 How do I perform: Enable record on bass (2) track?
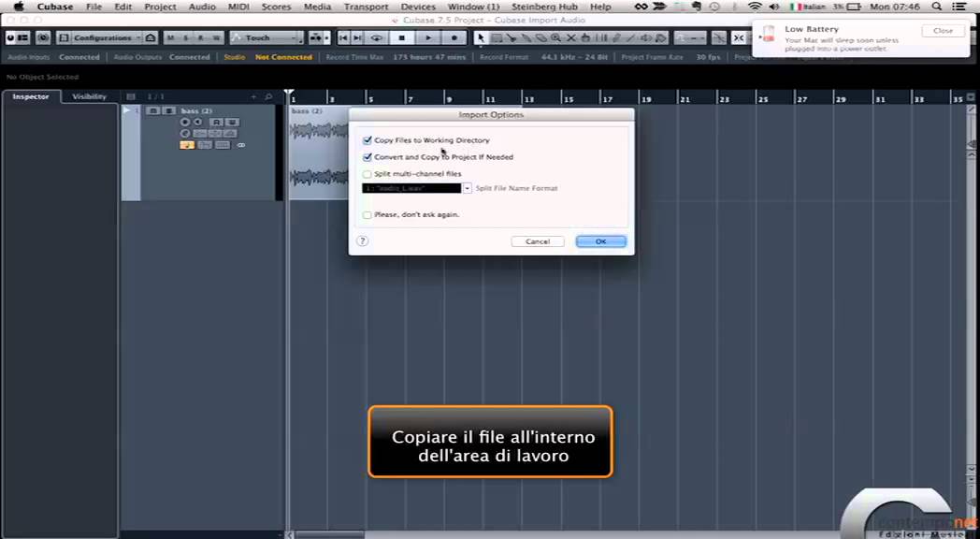point(184,122)
